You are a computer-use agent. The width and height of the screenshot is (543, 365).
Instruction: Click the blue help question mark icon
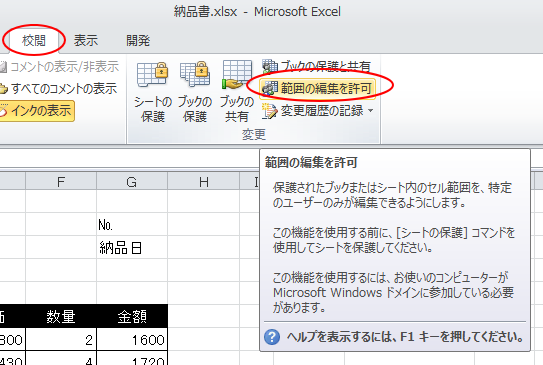tap(272, 337)
